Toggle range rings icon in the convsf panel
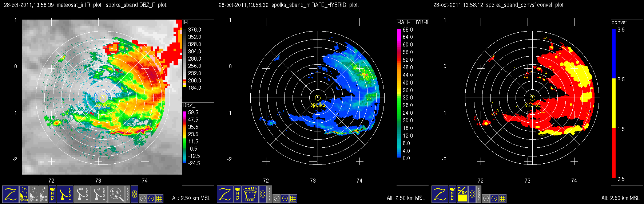The image size is (644, 204). (x=472, y=194)
